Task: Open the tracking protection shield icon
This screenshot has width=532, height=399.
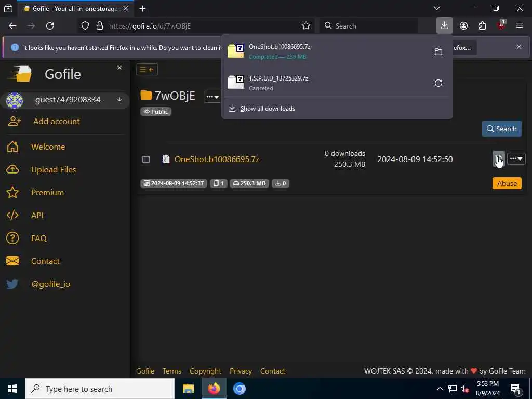Action: (85, 26)
